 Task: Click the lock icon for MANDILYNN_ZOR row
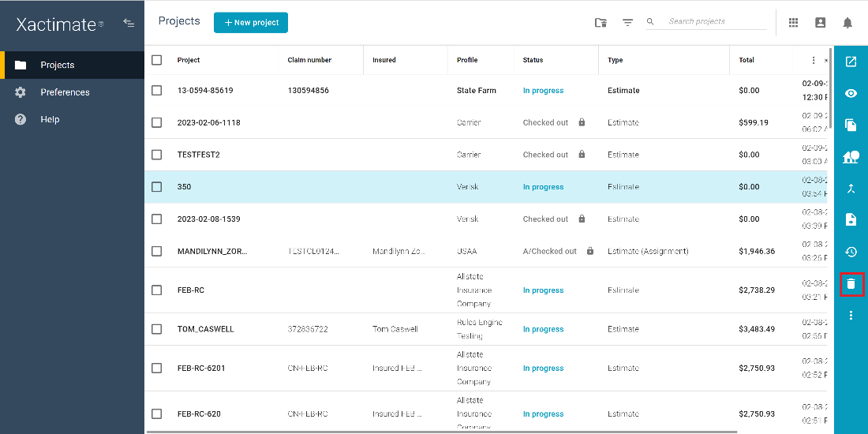[x=590, y=251]
